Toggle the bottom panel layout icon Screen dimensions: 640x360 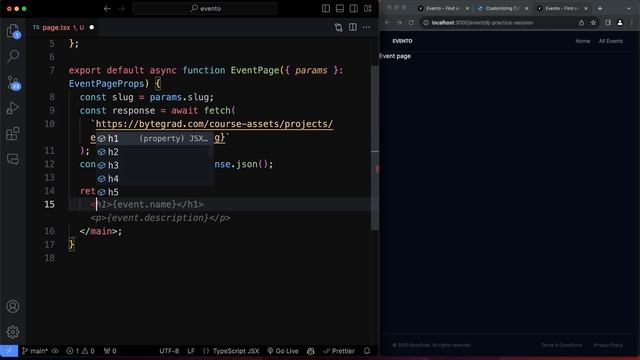pyautogui.click(x=340, y=9)
